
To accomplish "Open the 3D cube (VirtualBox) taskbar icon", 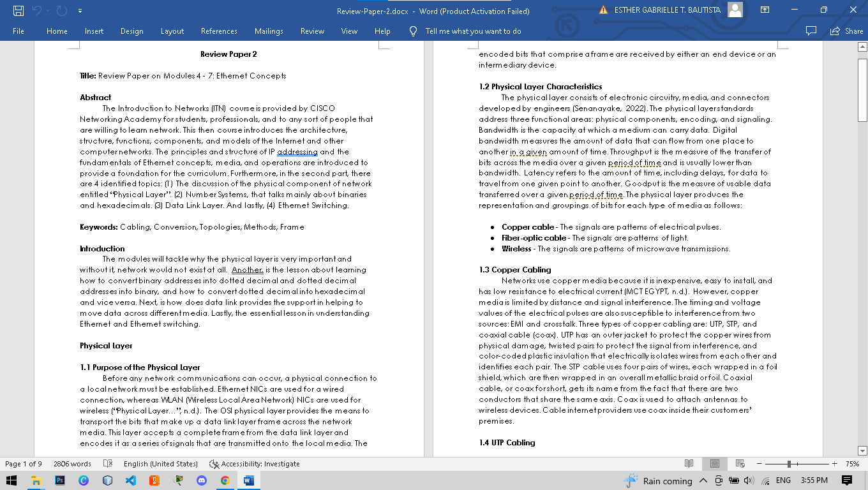I will (x=107, y=480).
